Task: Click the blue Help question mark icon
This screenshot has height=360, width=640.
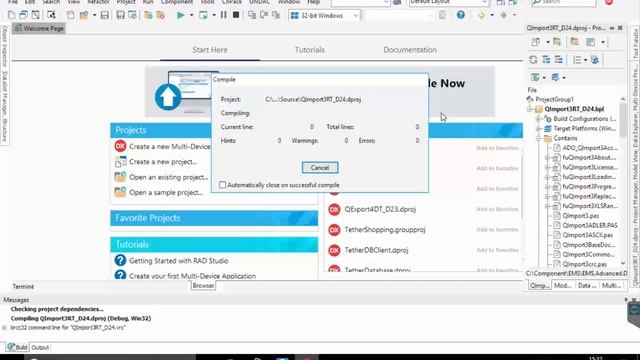Action: (460, 16)
